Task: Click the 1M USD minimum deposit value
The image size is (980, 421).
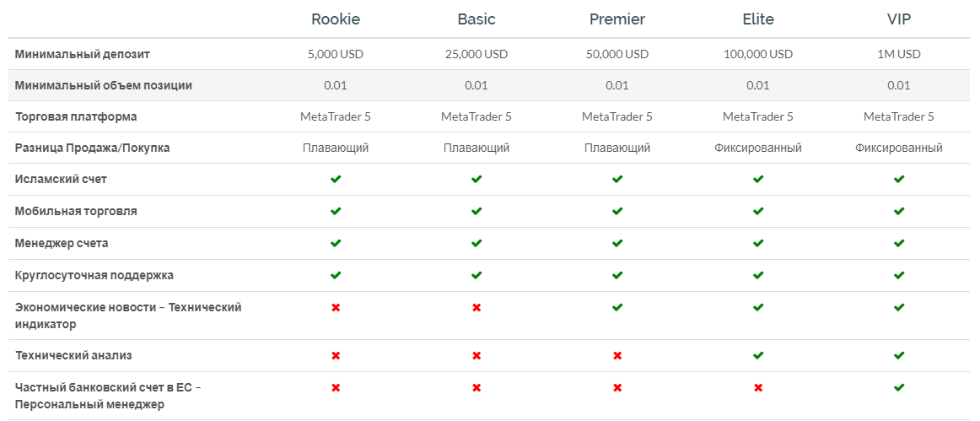Action: tap(899, 55)
